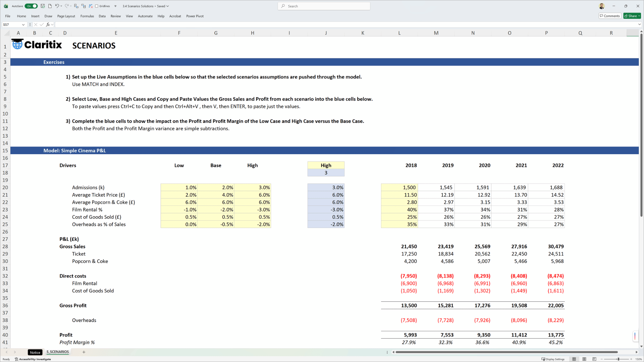
Task: Turn off the AutoSave toggle
Action: coord(31,6)
